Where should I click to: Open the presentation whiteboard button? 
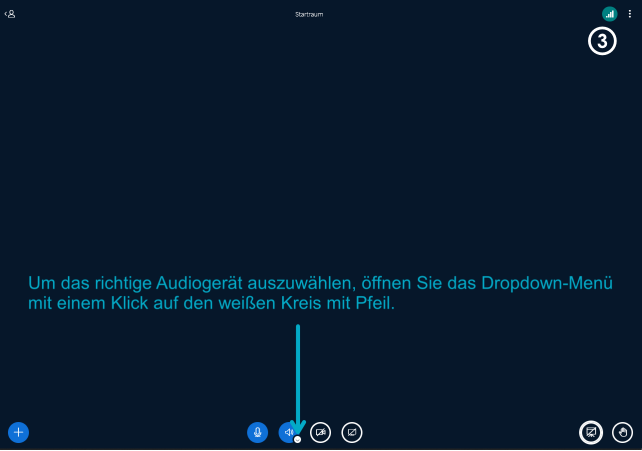[x=591, y=432]
